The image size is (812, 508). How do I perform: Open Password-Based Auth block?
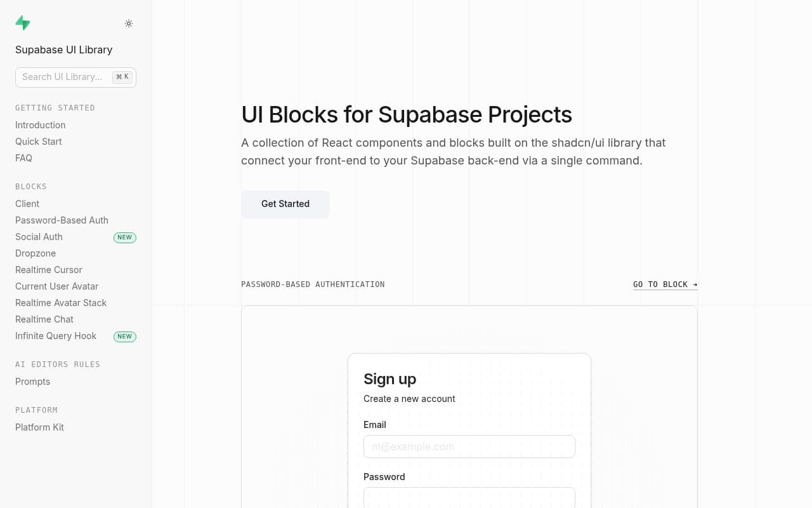point(62,220)
